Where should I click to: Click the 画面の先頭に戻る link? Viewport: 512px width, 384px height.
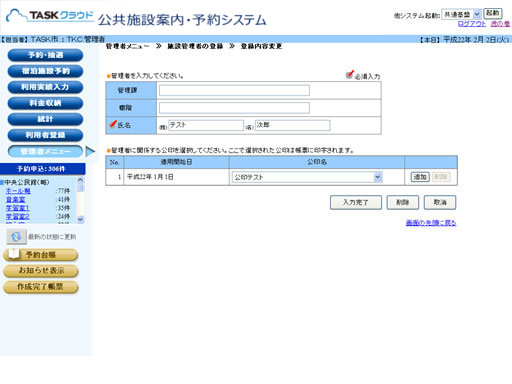tap(431, 223)
